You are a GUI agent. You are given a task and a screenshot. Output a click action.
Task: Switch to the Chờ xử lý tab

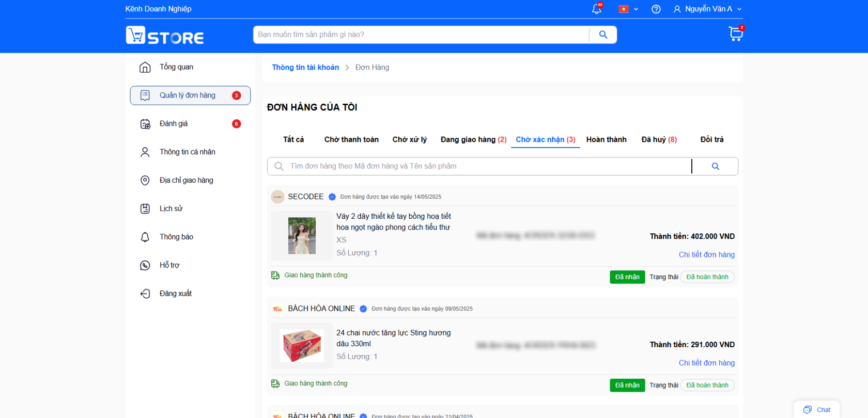coord(410,139)
